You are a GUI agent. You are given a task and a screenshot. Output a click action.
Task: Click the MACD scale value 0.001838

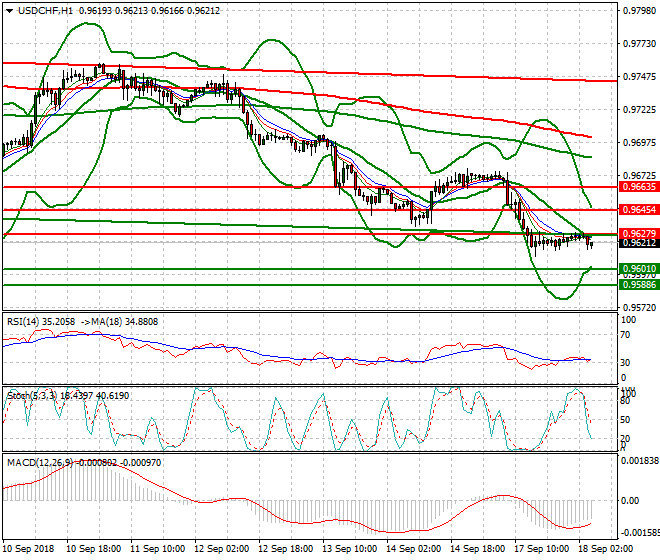coord(640,461)
